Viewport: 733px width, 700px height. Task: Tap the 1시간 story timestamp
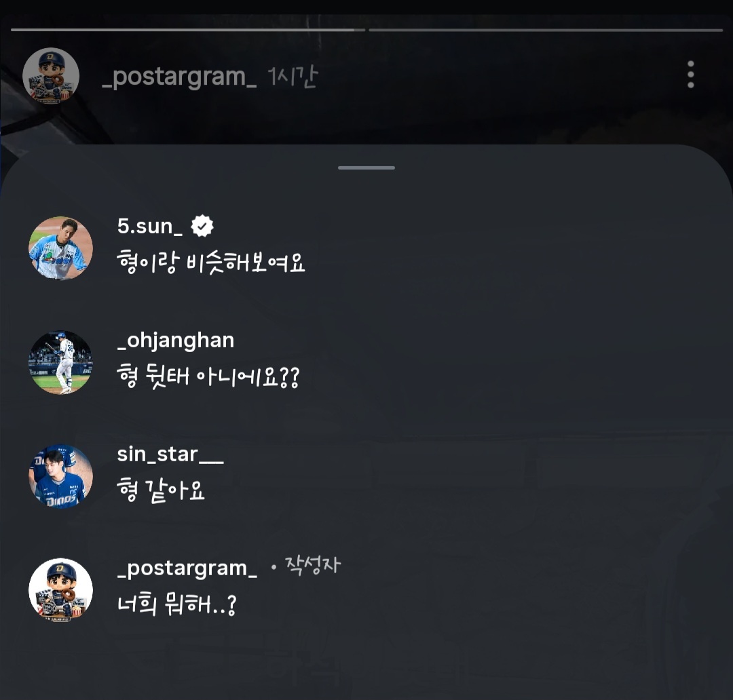pos(293,77)
